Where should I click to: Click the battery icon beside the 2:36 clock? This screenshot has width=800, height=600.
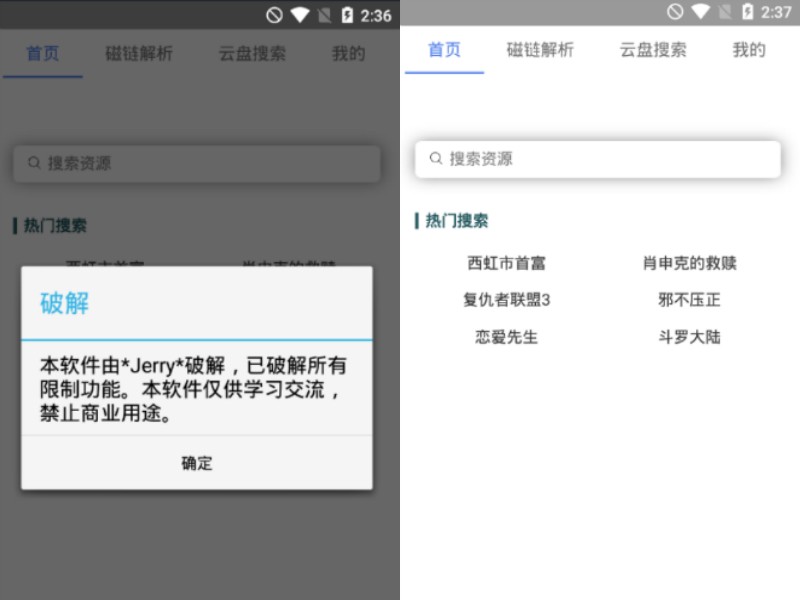346,15
